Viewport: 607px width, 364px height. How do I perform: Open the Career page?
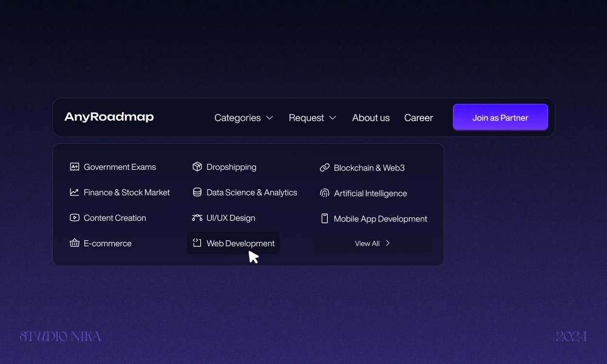pos(418,118)
